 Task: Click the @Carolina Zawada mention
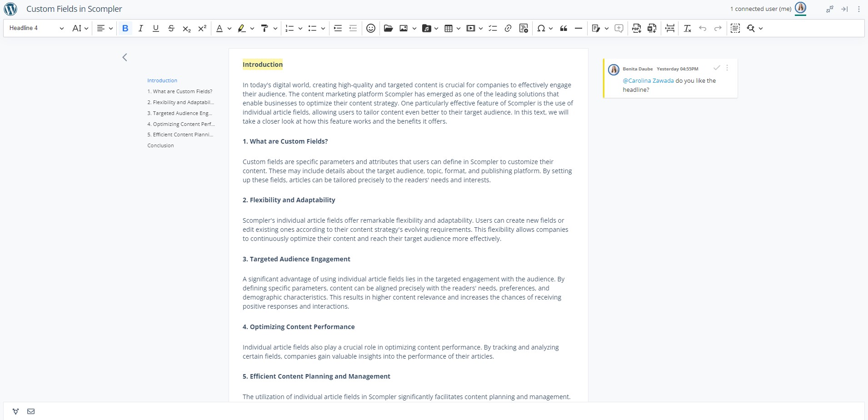(648, 80)
